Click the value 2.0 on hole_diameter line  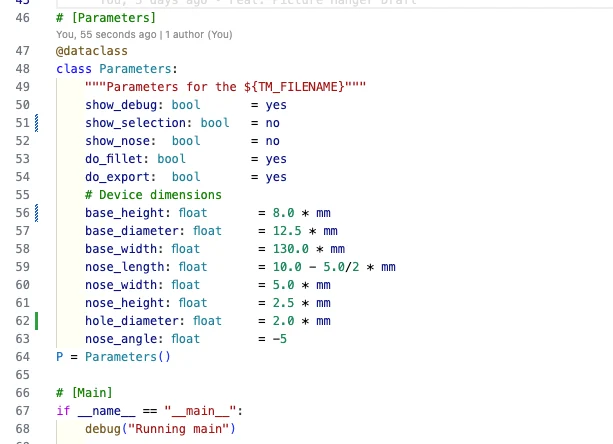[x=283, y=321]
